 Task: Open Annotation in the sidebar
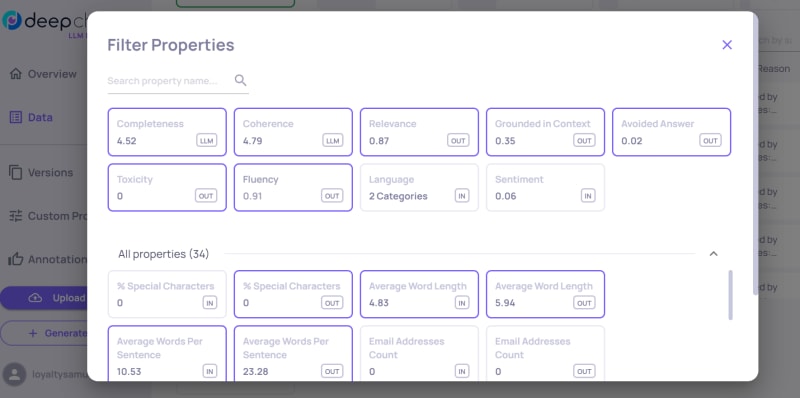[48, 259]
